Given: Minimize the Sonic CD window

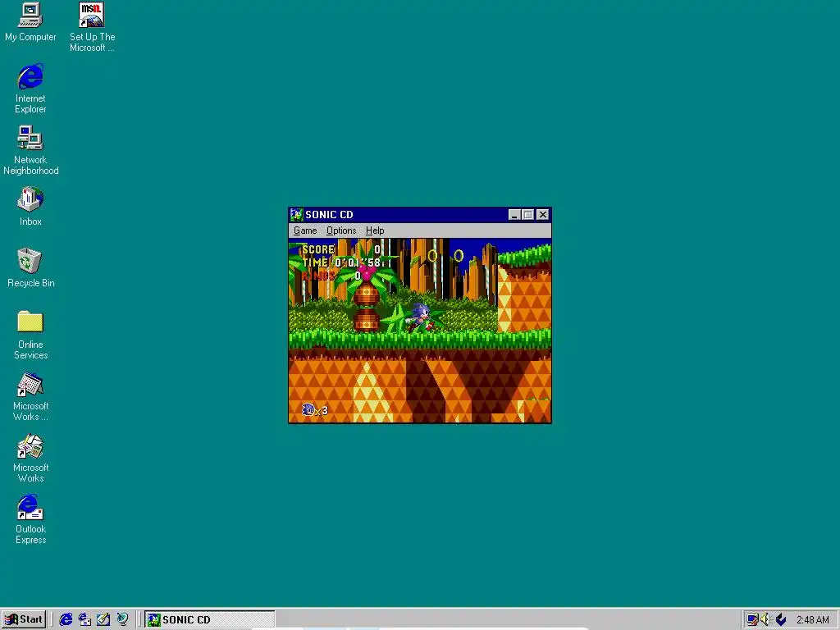Looking at the screenshot, I should 514,215.
